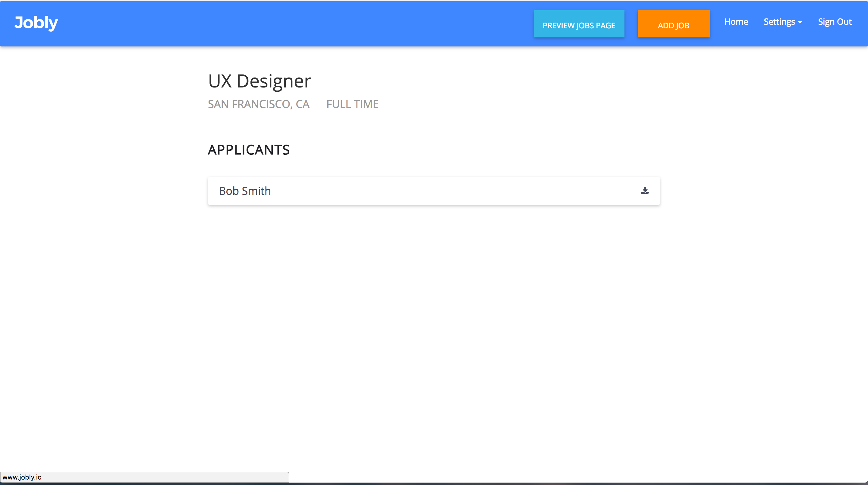Download Bob Smith's resume
This screenshot has width=868, height=485.
coord(645,191)
